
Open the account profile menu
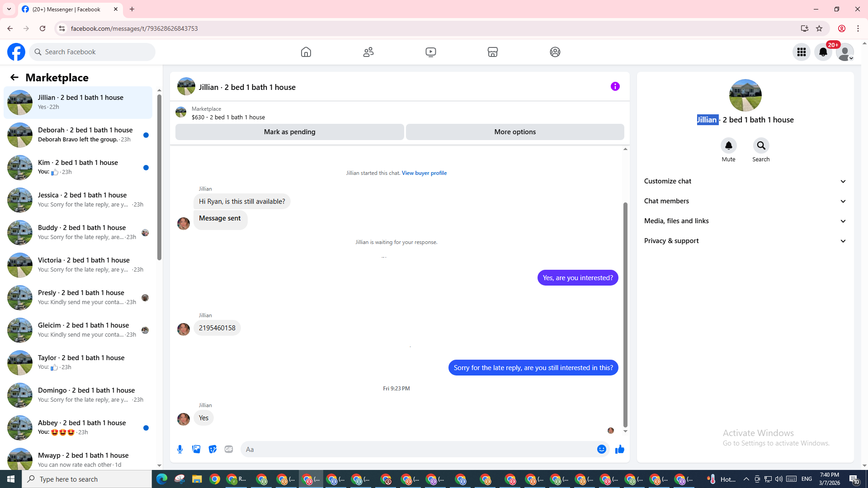[x=845, y=52]
